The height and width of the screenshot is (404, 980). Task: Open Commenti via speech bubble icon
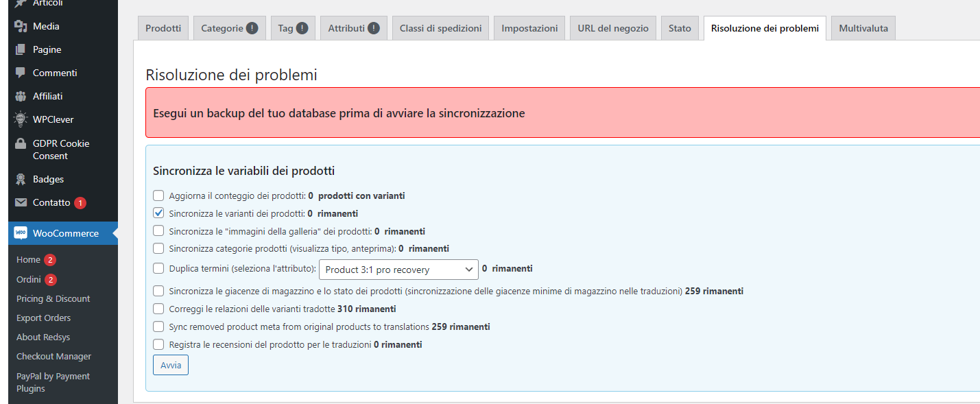21,73
